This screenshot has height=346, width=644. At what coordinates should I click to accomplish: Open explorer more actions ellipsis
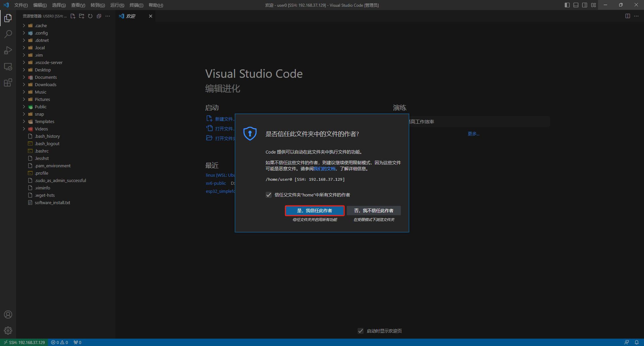tap(108, 16)
